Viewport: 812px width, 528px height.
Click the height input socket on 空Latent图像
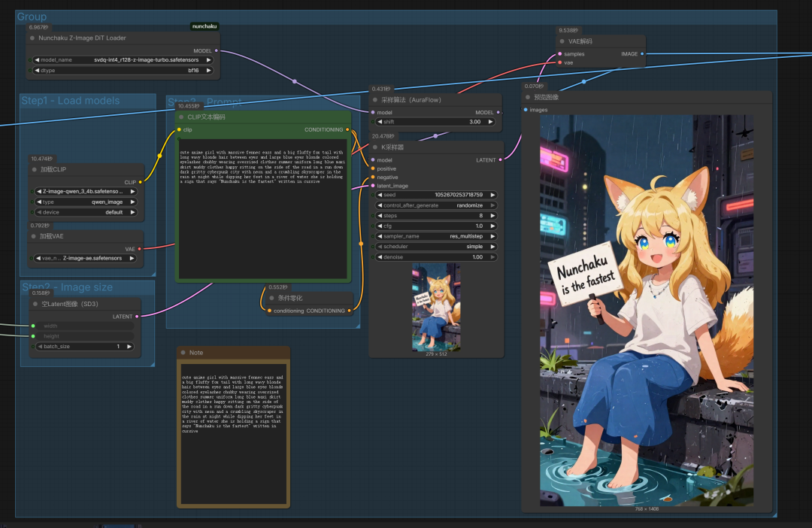[x=33, y=336]
